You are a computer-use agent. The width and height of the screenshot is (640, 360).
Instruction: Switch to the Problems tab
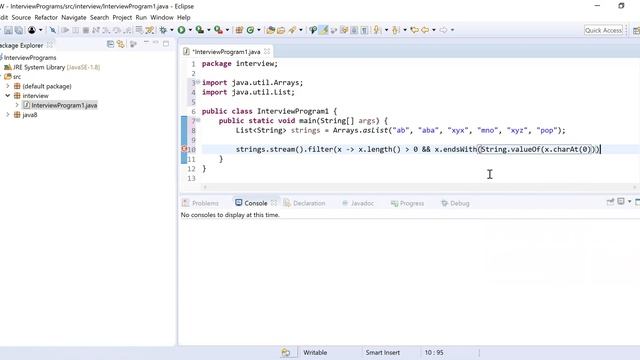(201, 203)
